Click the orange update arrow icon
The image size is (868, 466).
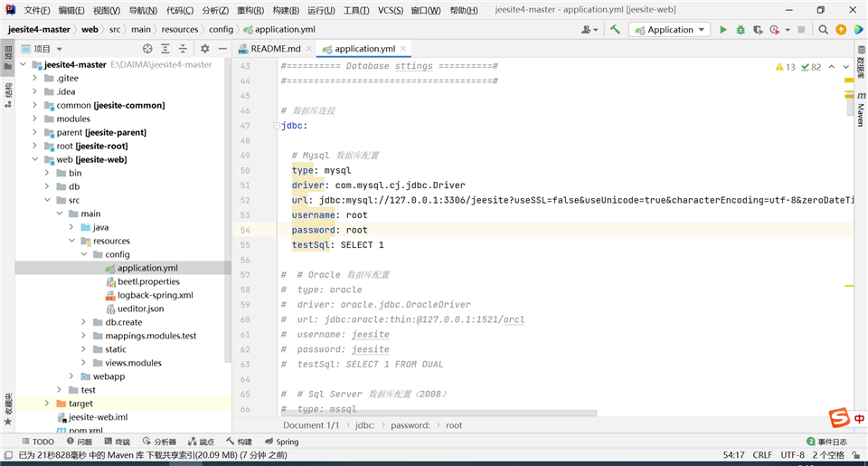[x=841, y=30]
